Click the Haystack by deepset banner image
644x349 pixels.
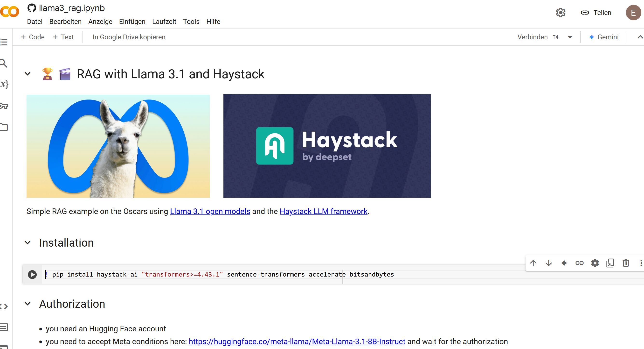pos(327,146)
